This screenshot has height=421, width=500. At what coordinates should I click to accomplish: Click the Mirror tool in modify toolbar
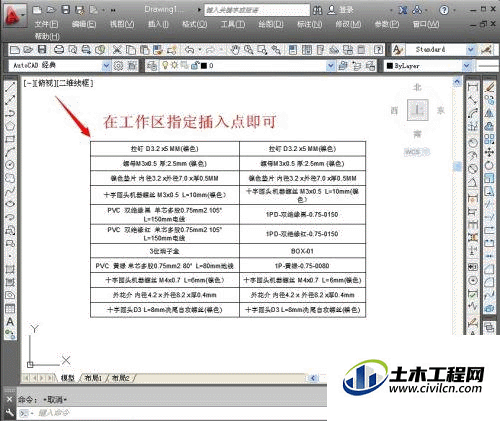click(x=489, y=113)
